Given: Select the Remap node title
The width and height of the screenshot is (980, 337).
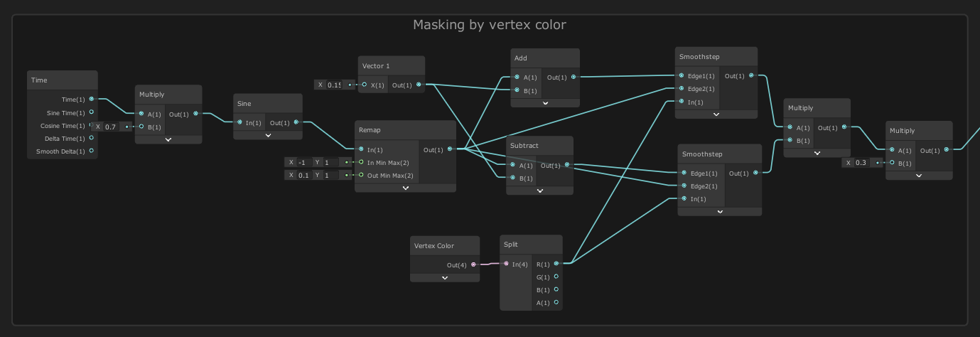Looking at the screenshot, I should pos(370,130).
